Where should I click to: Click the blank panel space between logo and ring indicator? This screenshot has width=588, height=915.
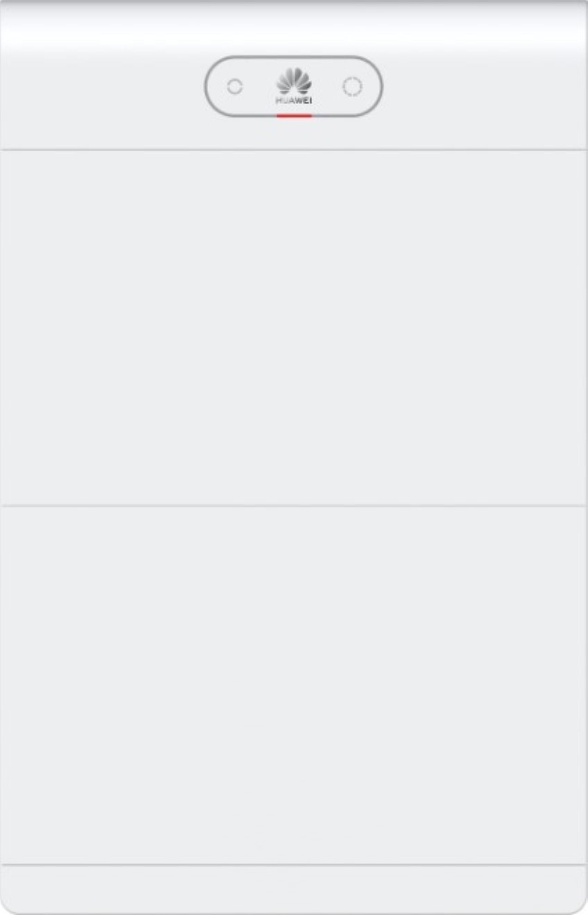tap(327, 86)
